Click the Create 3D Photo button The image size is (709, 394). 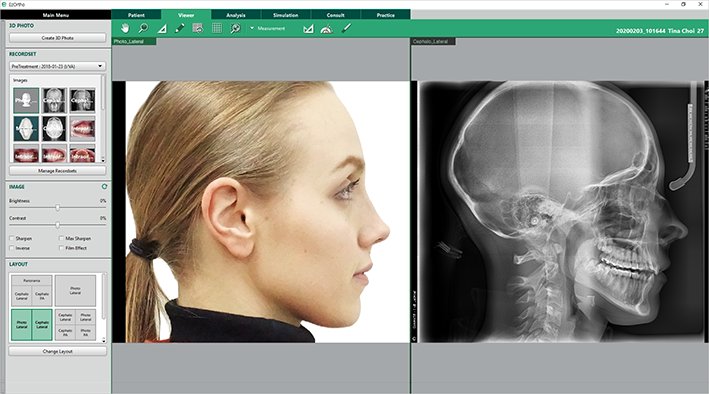click(57, 38)
